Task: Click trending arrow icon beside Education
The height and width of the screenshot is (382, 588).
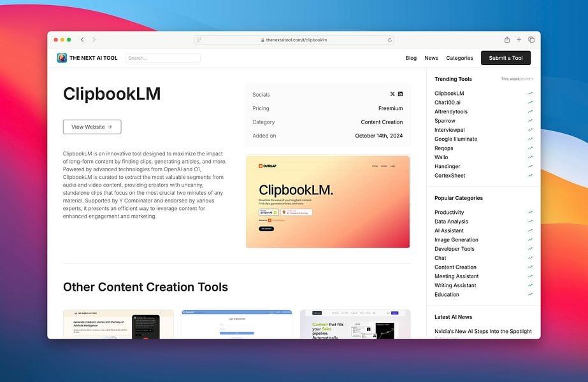Action: [530, 294]
